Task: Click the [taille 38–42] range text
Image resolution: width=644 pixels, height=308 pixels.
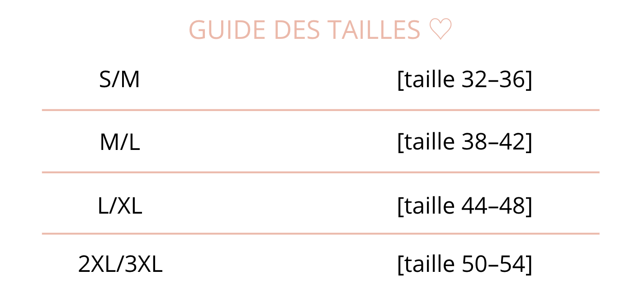Action: (464, 142)
